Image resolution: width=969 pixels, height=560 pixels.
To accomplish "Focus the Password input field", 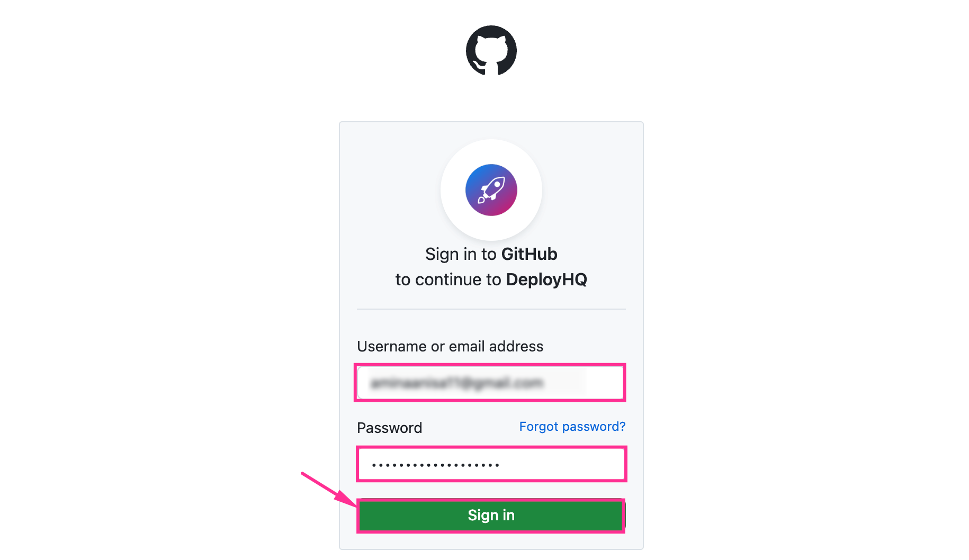I will [x=491, y=464].
